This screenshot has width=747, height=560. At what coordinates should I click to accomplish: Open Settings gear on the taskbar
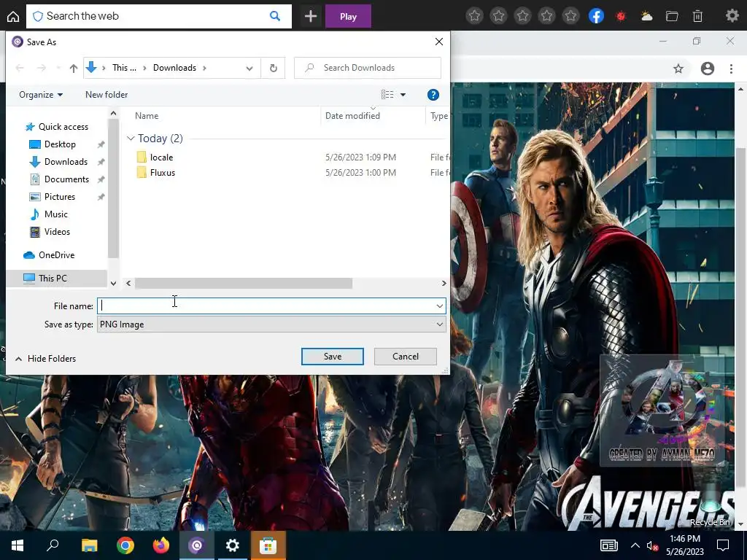(x=233, y=545)
